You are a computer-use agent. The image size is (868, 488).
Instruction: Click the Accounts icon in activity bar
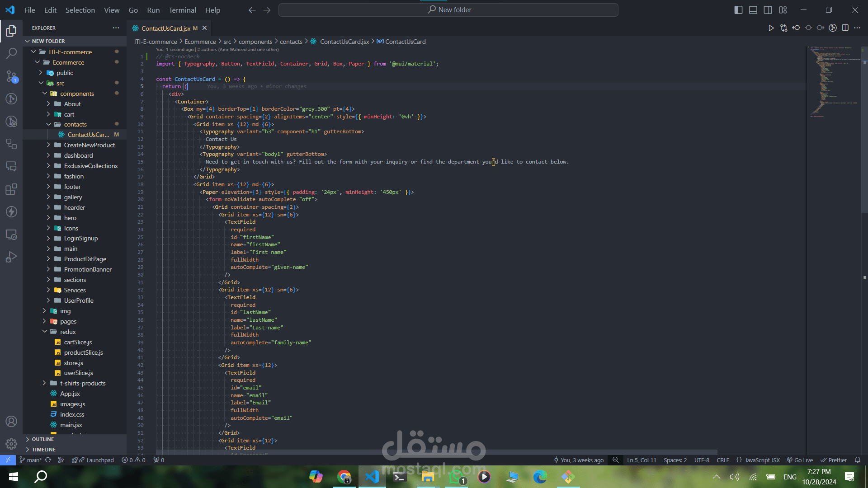pos(11,422)
